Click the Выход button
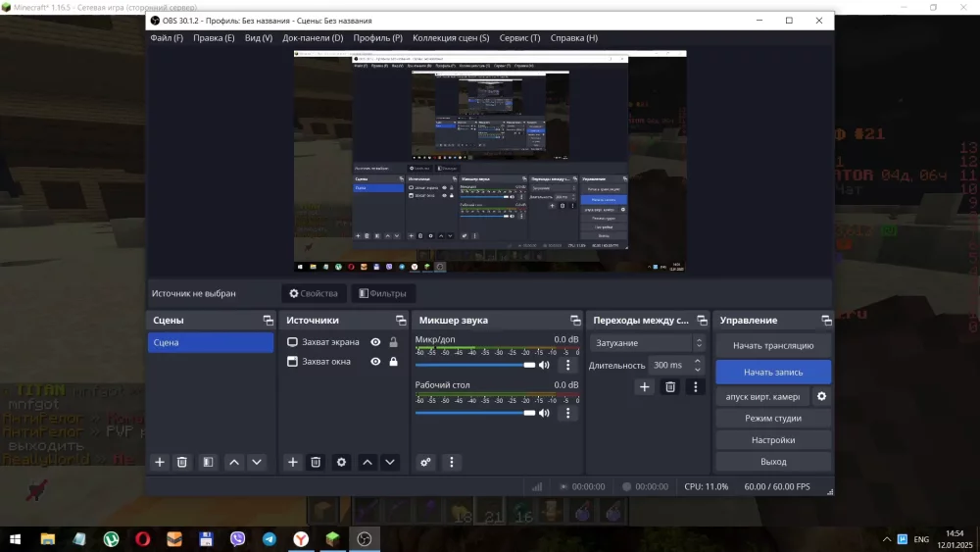 pos(773,462)
